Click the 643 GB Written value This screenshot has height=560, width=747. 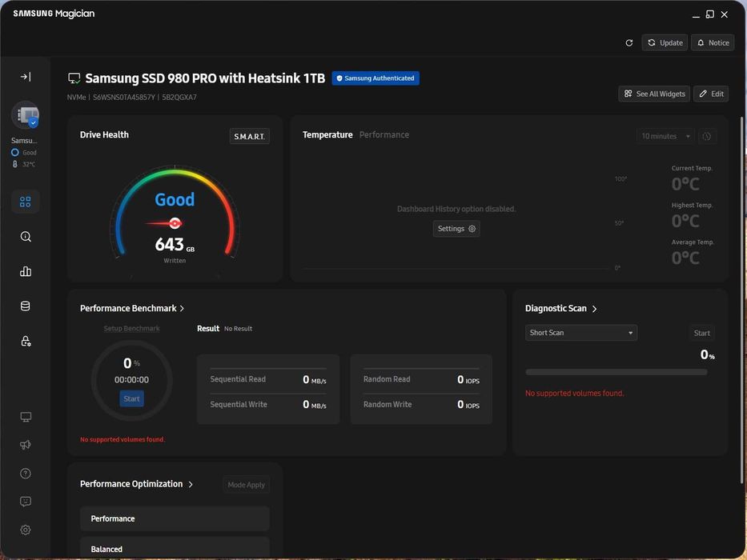click(175, 245)
